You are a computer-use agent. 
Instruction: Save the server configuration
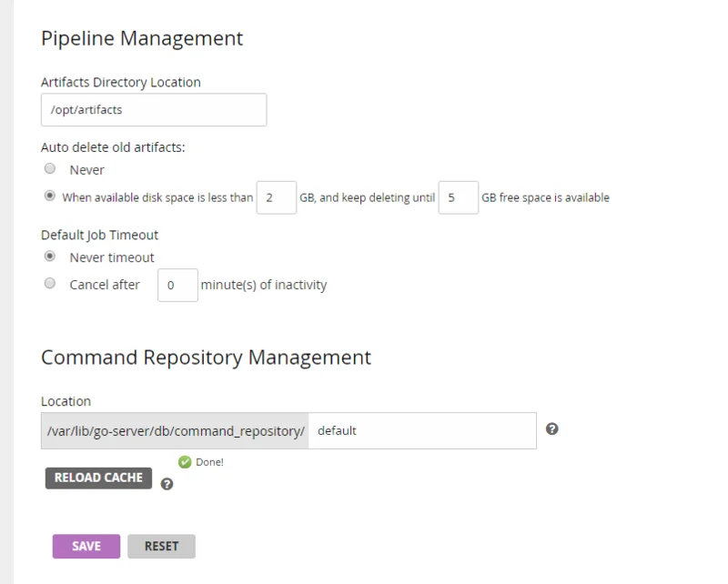click(86, 547)
